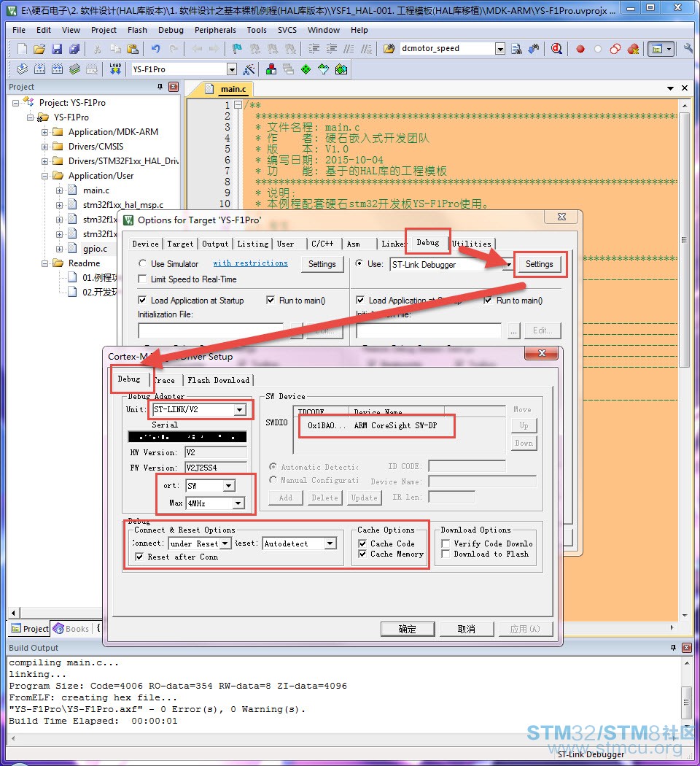Viewport: 700px width, 766px height.
Task: Click the Pack Installer icon
Action: (341, 69)
